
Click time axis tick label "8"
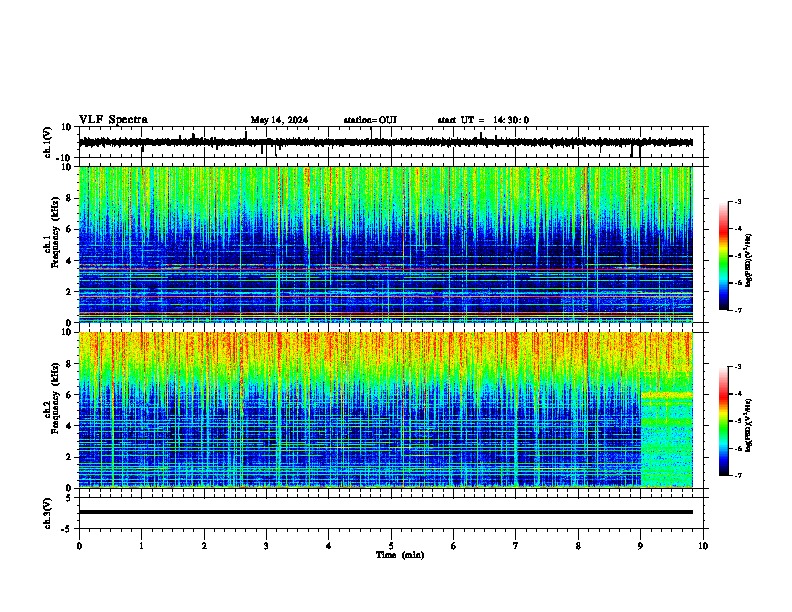pos(578,546)
